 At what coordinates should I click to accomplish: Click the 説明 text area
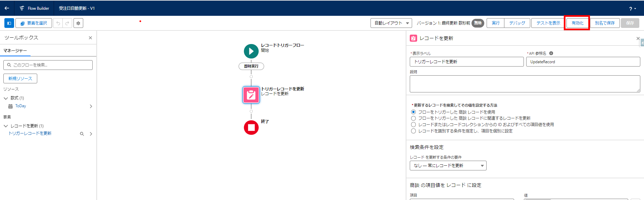pyautogui.click(x=525, y=84)
